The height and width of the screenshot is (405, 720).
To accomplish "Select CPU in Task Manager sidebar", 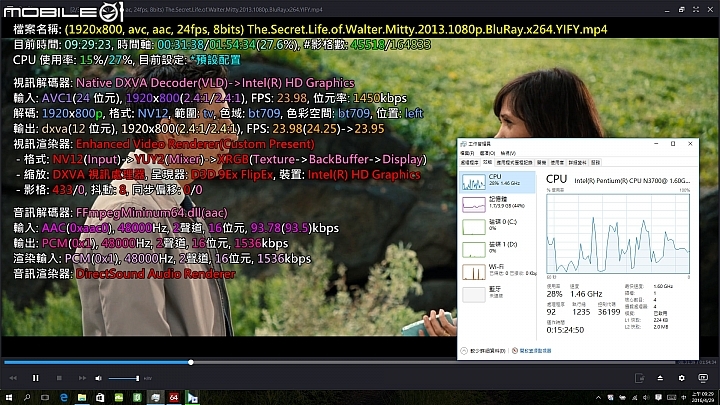I will tap(498, 182).
